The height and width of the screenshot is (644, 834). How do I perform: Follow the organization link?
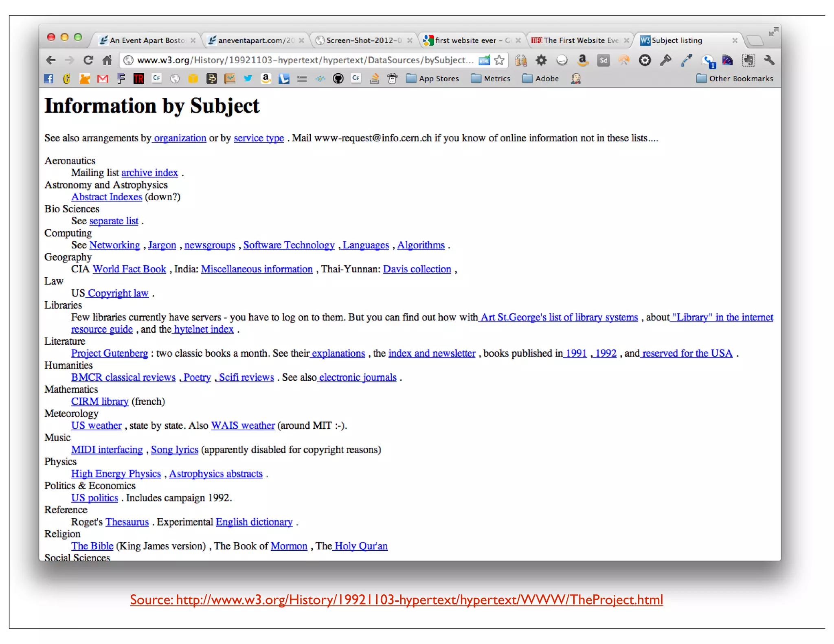180,138
